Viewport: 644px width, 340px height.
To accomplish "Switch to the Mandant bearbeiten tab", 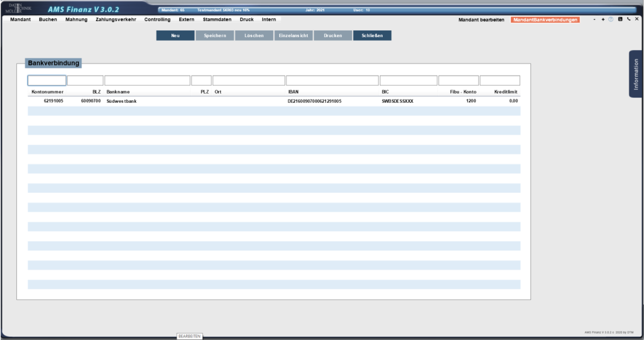I will 481,20.
